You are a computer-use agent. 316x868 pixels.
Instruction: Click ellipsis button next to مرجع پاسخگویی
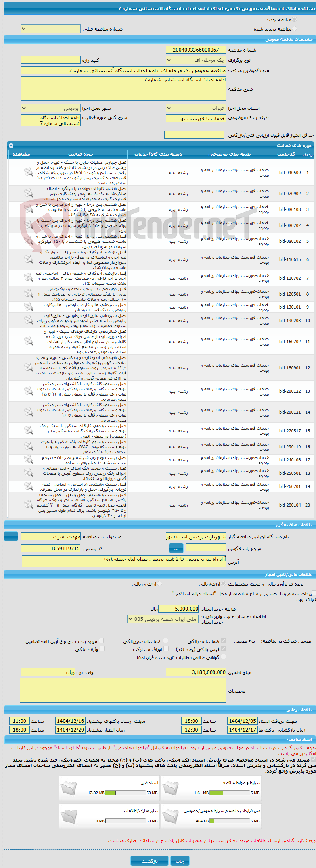[x=176, y=548]
